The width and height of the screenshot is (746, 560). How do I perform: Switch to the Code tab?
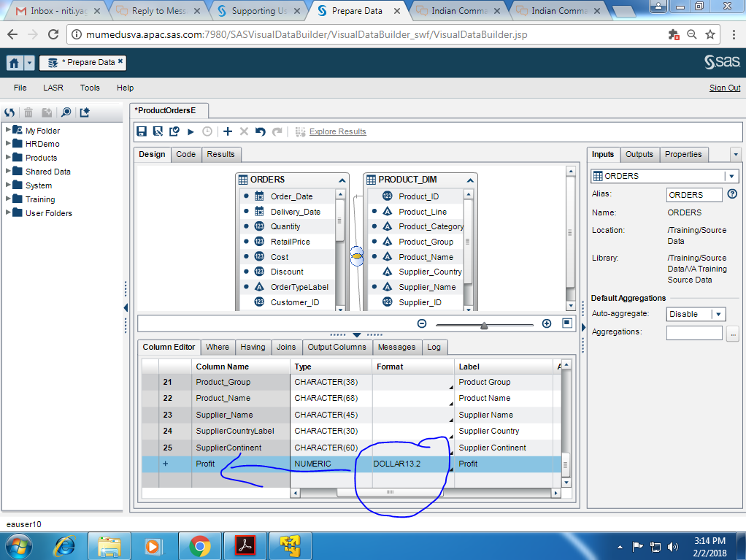[185, 154]
